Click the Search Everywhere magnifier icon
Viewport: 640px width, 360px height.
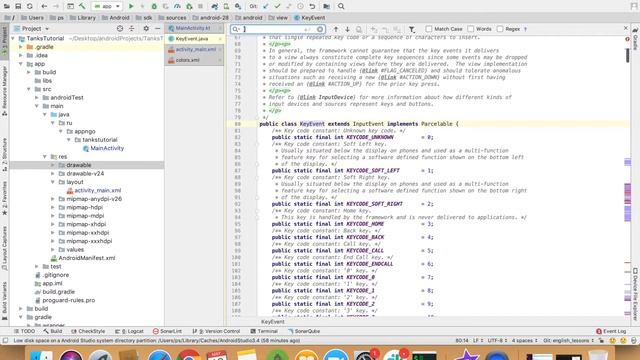[341, 6]
